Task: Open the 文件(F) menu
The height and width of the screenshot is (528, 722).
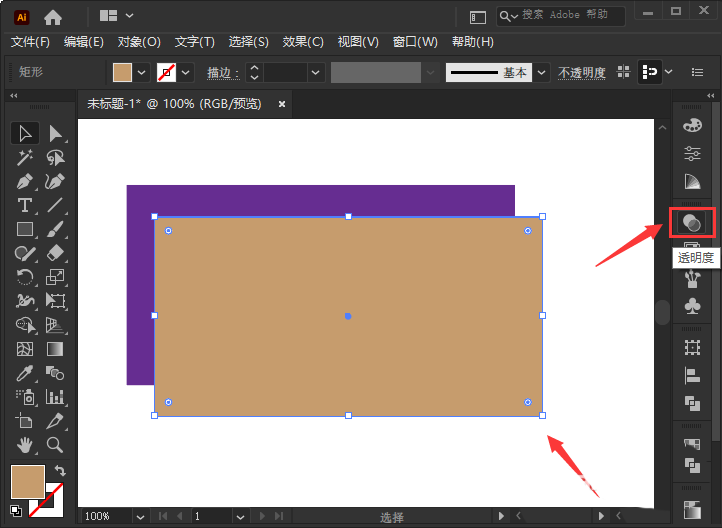Action: pyautogui.click(x=30, y=42)
